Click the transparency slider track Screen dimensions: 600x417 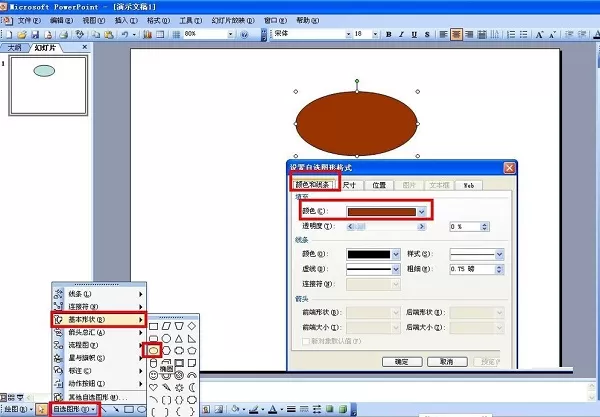tap(386, 226)
